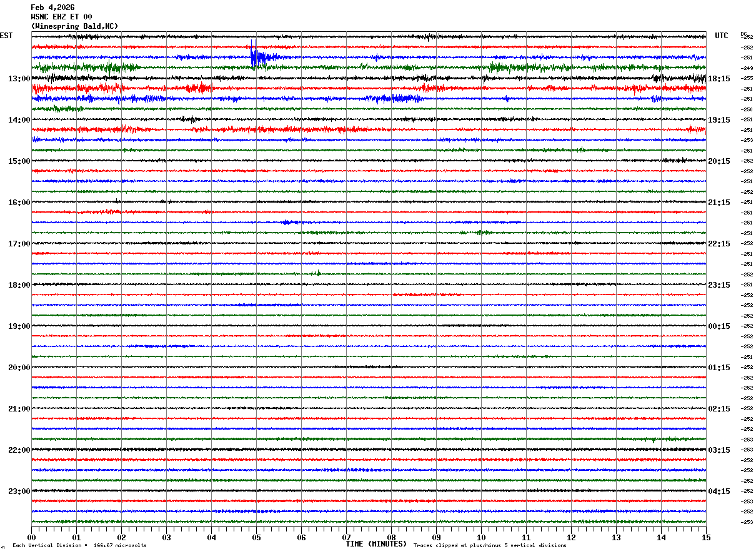Viewport: 756px width, 554px height.
Task: Click the '10' minute axis tick label
Action: tap(482, 537)
